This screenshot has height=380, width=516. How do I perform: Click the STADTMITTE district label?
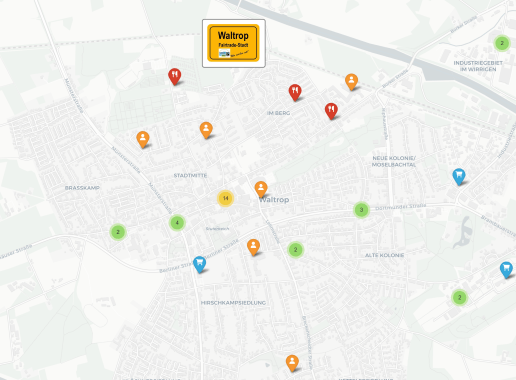190,175
